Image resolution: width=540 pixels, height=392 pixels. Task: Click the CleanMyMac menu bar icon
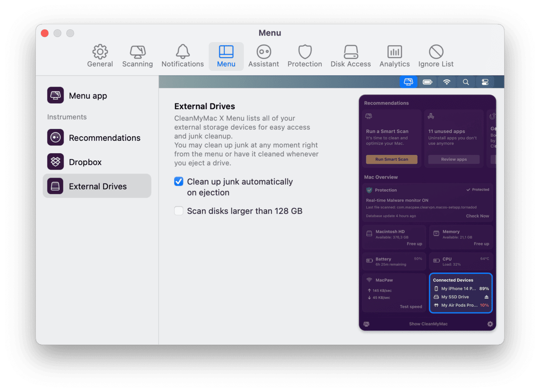[408, 82]
